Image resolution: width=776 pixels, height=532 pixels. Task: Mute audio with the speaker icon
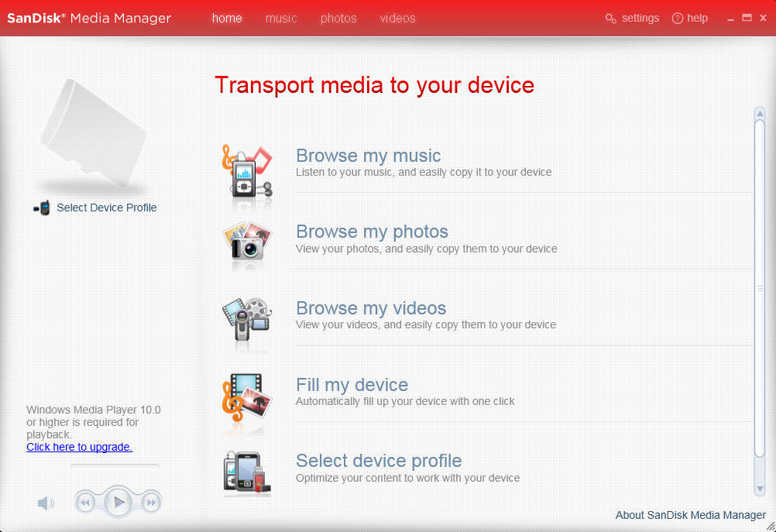point(46,503)
